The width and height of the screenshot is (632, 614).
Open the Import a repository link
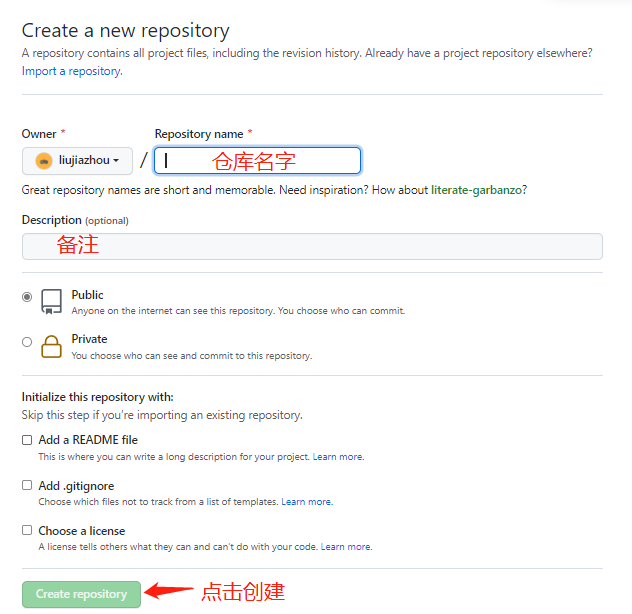71,71
